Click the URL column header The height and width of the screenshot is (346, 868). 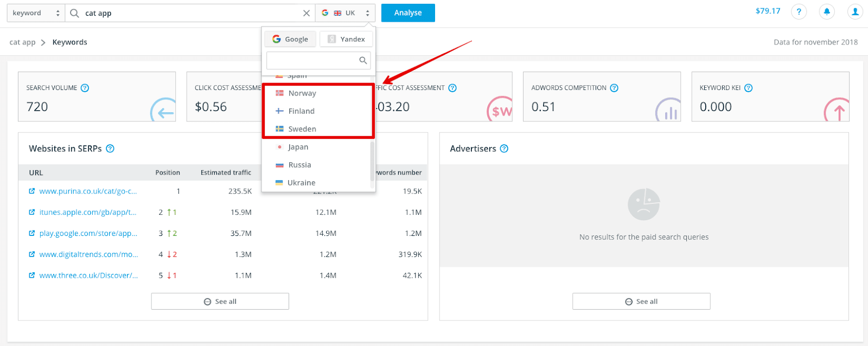click(x=36, y=172)
